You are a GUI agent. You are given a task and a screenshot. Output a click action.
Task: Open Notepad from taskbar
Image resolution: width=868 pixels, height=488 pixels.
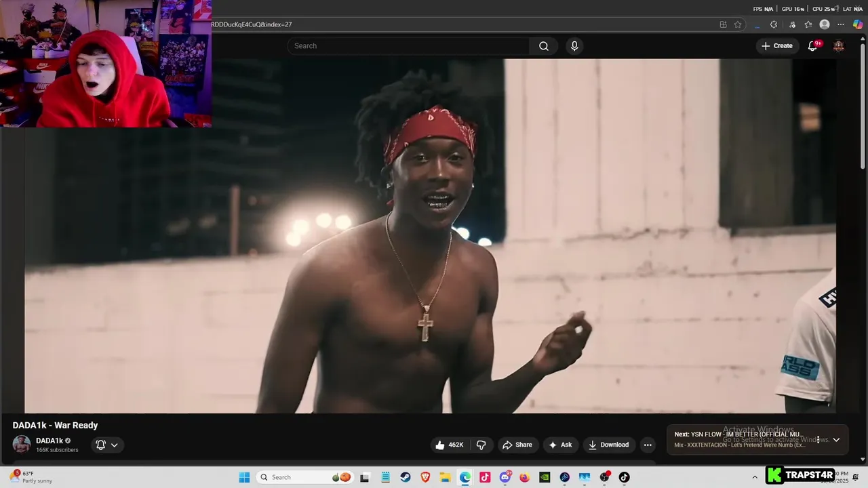point(385,477)
